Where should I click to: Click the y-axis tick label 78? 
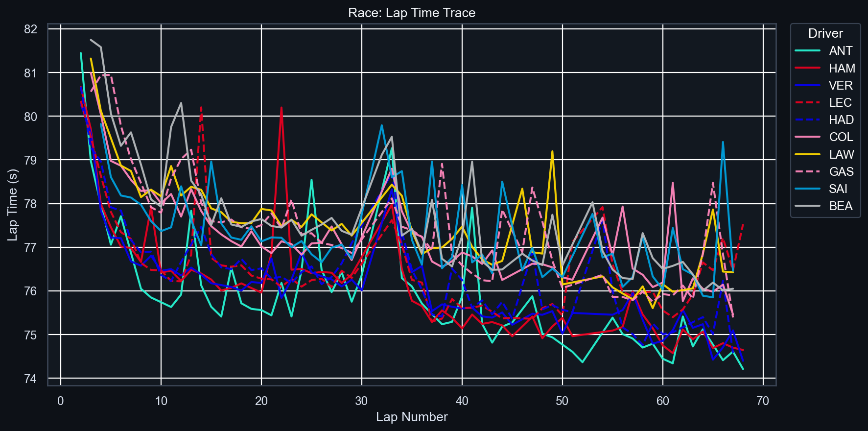[30, 204]
